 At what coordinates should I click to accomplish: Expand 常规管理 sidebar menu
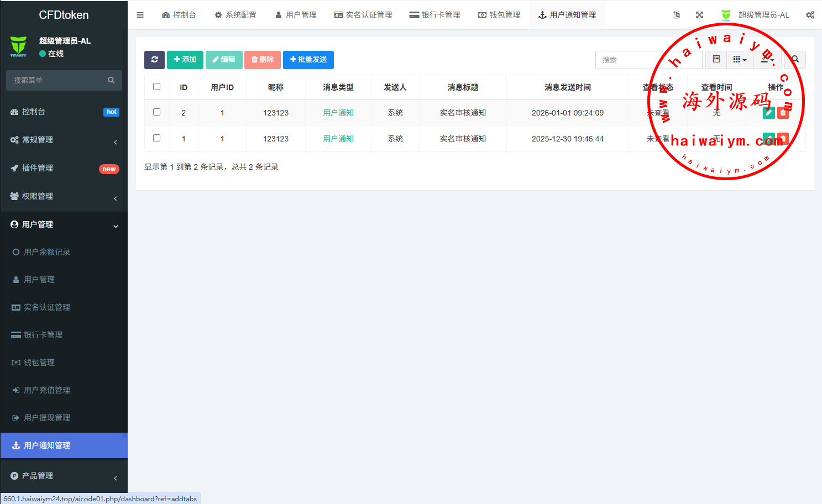point(64,140)
